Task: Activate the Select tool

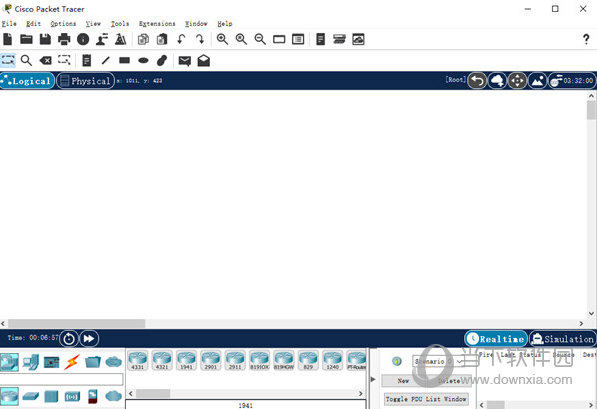Action: (8, 60)
